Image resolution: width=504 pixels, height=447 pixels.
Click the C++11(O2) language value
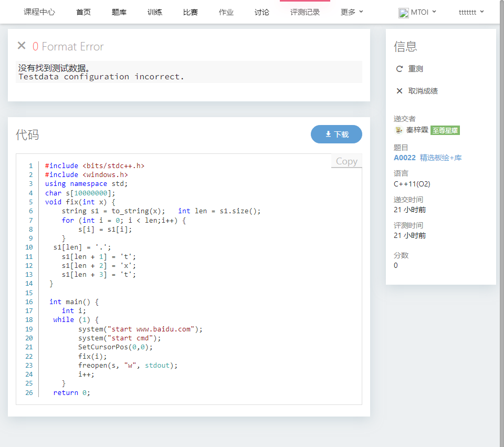(412, 184)
